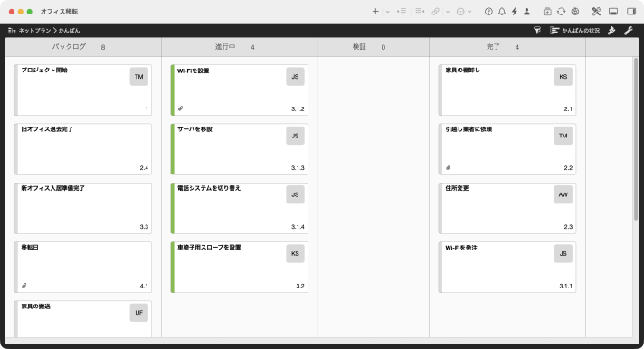The width and height of the screenshot is (644, 349).
Task: Select the 引越し業者に依頼 card
Action: point(507,149)
